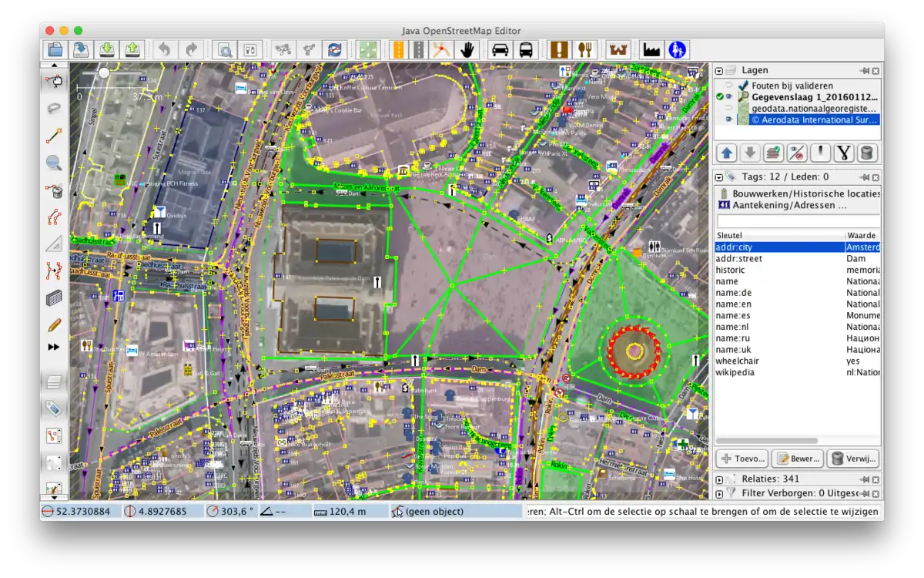Click the map zoom slider handle
This screenshot has height=578, width=924.
coord(103,73)
